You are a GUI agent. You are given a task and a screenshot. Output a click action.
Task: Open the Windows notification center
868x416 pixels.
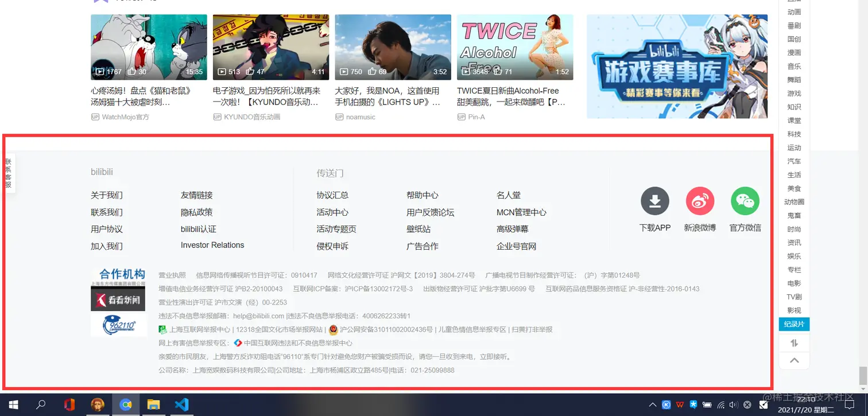click(850, 405)
